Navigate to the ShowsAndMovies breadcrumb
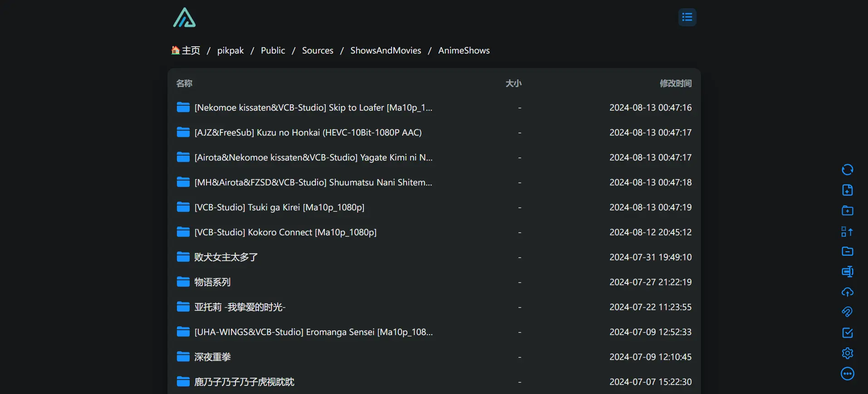 click(x=385, y=50)
